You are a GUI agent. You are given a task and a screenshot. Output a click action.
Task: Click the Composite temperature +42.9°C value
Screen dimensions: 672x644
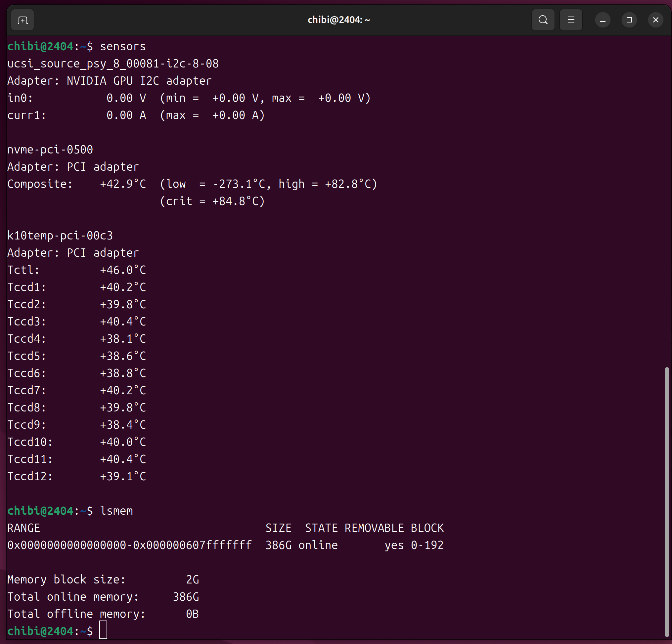point(123,184)
